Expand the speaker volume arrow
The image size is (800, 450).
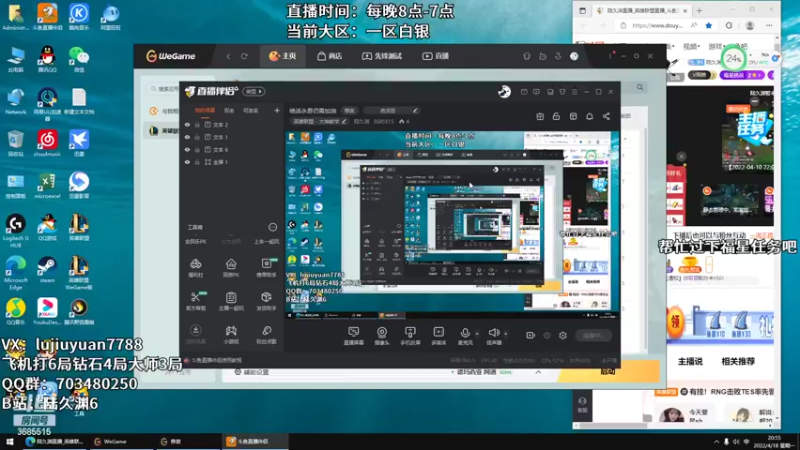pyautogui.click(x=506, y=334)
